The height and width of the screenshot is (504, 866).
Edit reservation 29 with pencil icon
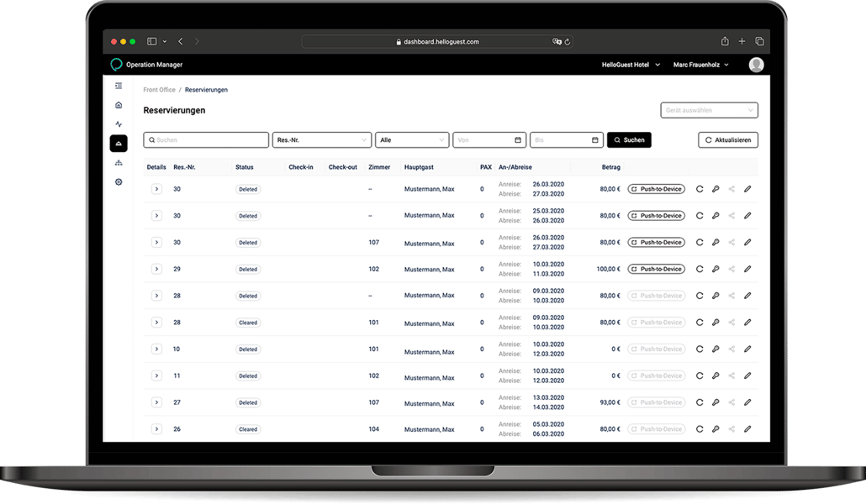[x=747, y=269]
